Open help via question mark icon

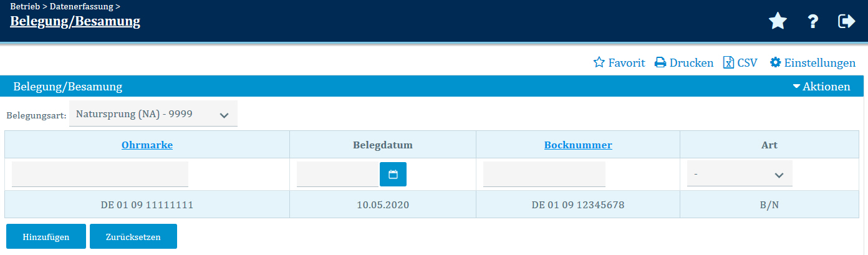(x=813, y=22)
